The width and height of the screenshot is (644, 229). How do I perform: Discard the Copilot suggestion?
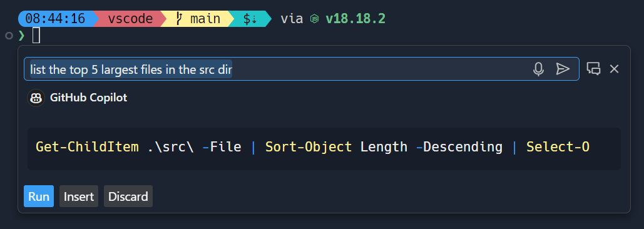[x=128, y=196]
